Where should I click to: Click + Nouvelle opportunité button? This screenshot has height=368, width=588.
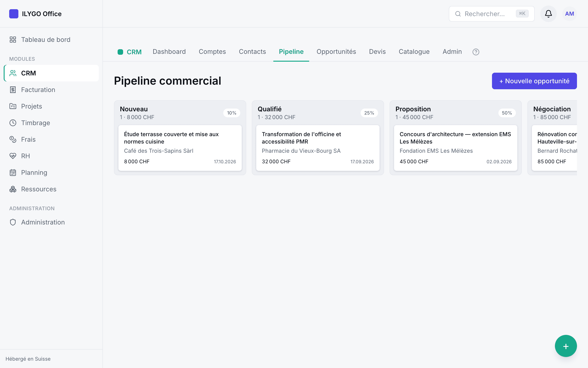pos(534,81)
